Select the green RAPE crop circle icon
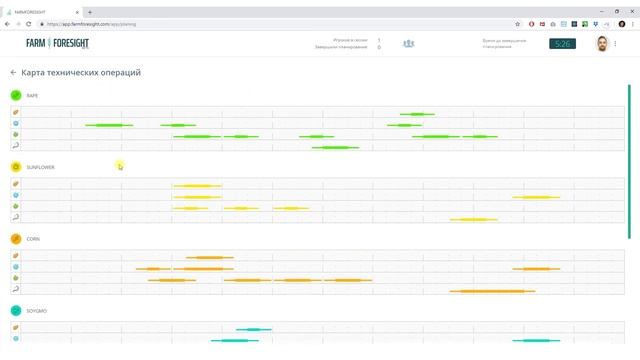 [x=16, y=95]
